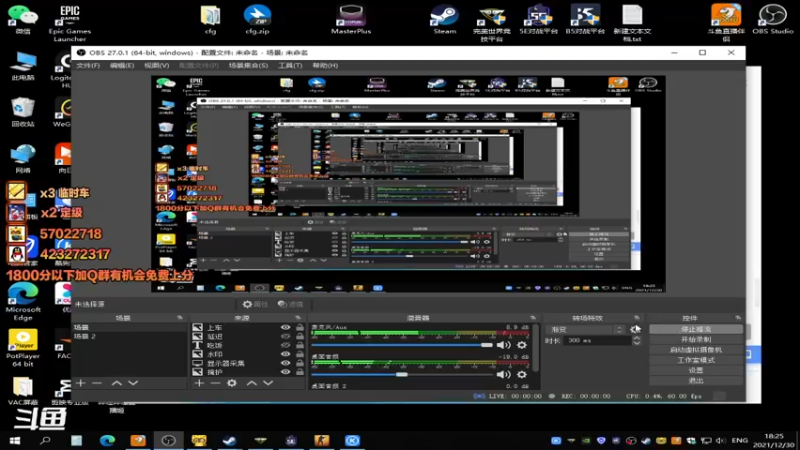Image resolution: width=800 pixels, height=450 pixels.
Task: Remove the selected source with minus icon
Action: pyautogui.click(x=215, y=383)
